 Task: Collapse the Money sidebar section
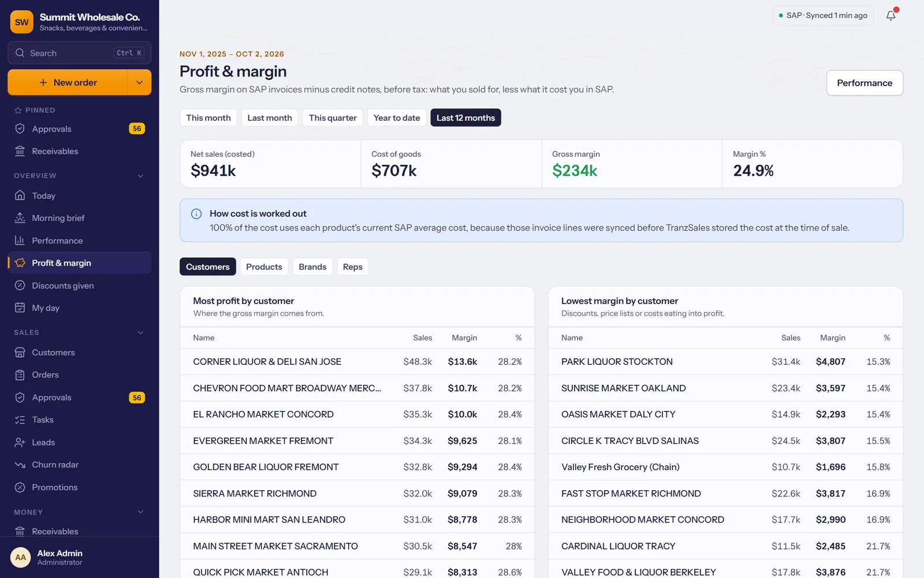pyautogui.click(x=140, y=512)
